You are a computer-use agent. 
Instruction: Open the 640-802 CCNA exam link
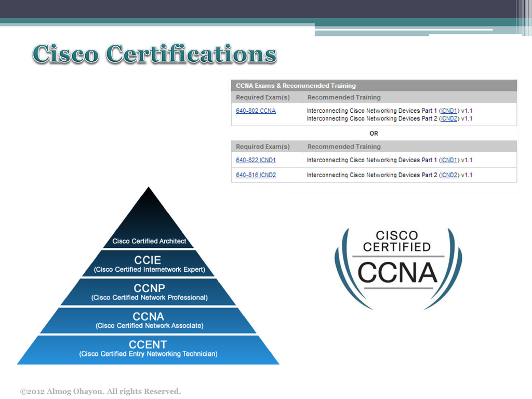[256, 111]
